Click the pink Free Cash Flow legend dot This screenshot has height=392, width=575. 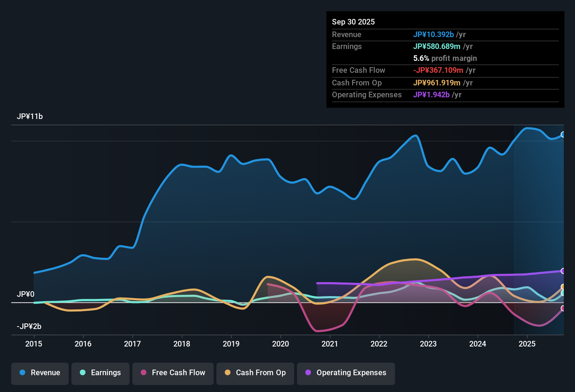pos(143,373)
